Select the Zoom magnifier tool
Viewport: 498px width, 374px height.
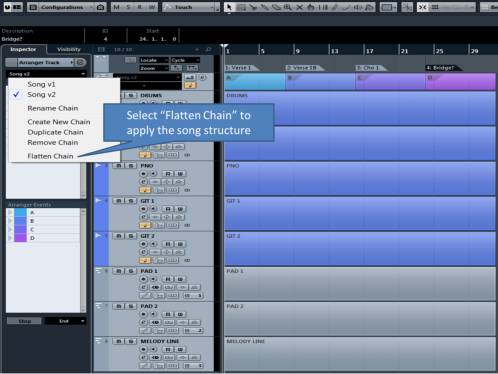288,7
